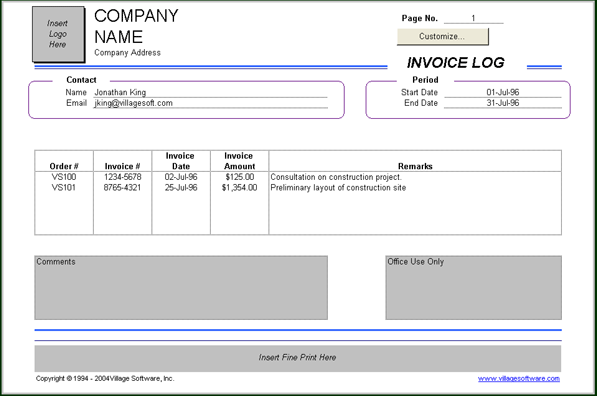Open the www.villagesoftware.com link

click(519, 378)
